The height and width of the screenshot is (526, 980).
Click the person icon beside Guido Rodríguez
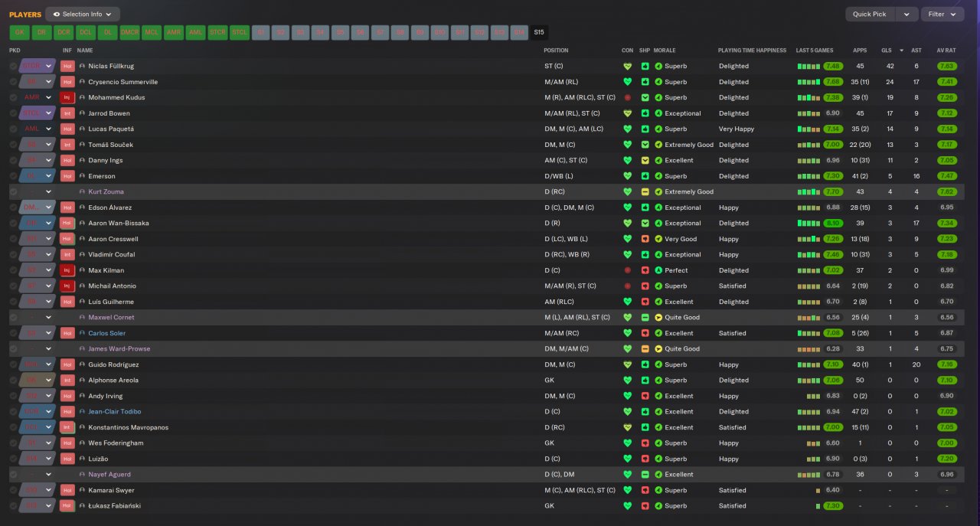(82, 364)
